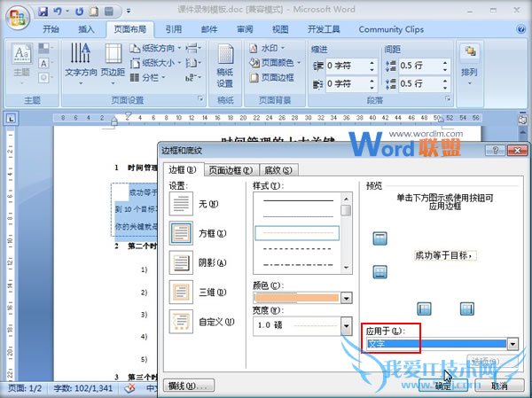Open Theme Fonts dropdown
The height and width of the screenshot is (398, 532).
tap(45, 64)
